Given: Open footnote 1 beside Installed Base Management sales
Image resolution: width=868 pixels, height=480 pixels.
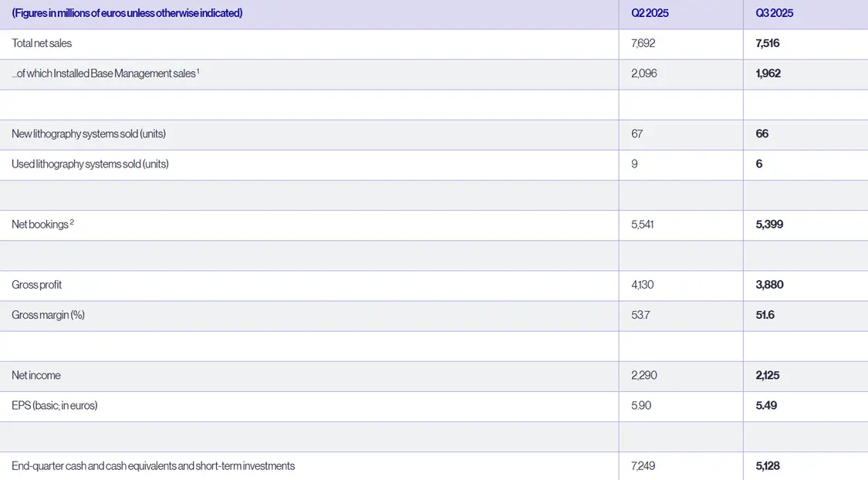Looking at the screenshot, I should click(x=198, y=71).
